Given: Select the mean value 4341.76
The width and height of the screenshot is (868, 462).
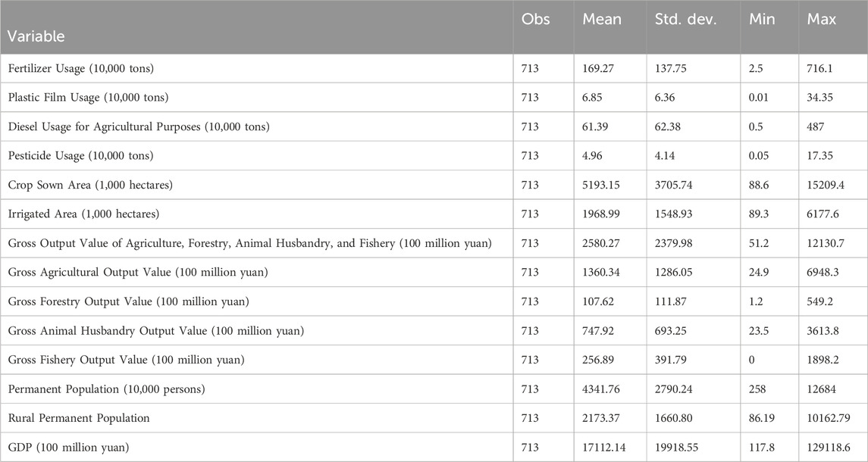Looking at the screenshot, I should [600, 389].
